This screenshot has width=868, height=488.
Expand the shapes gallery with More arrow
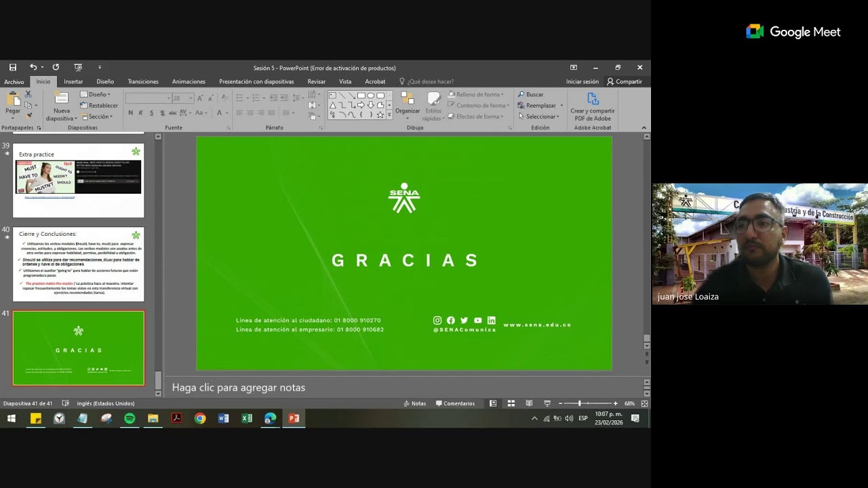click(x=389, y=115)
